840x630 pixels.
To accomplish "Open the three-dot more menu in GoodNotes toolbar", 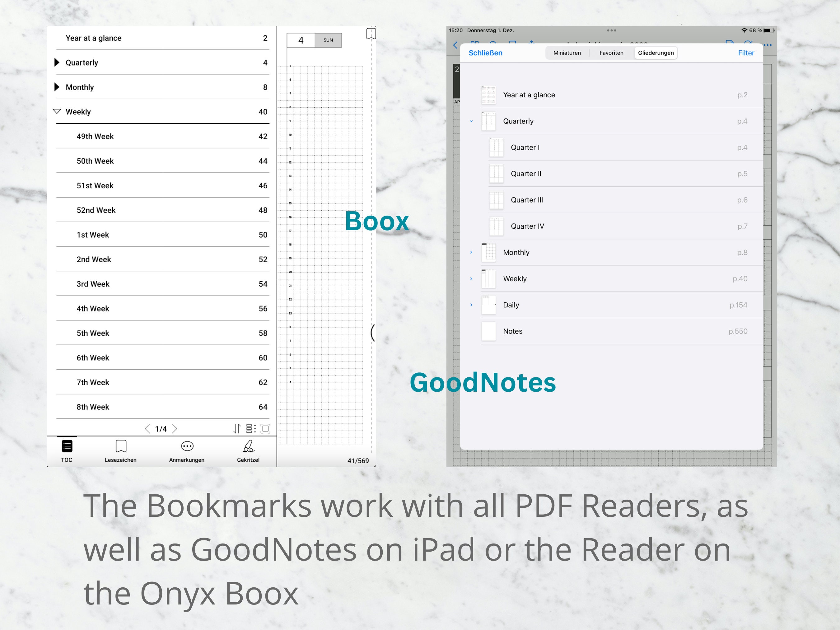I will tap(768, 45).
